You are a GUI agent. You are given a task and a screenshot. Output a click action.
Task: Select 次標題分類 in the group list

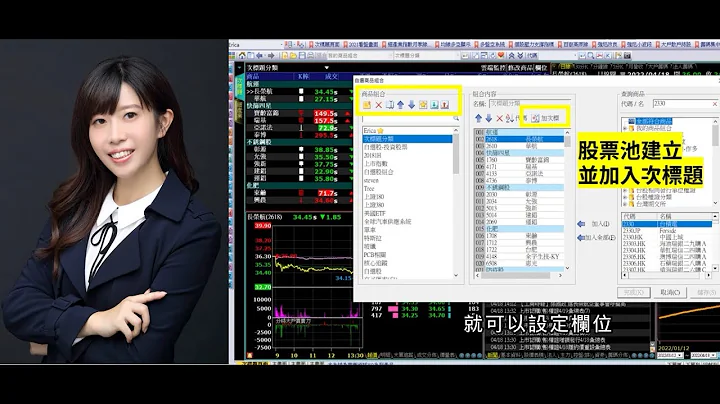click(x=407, y=139)
